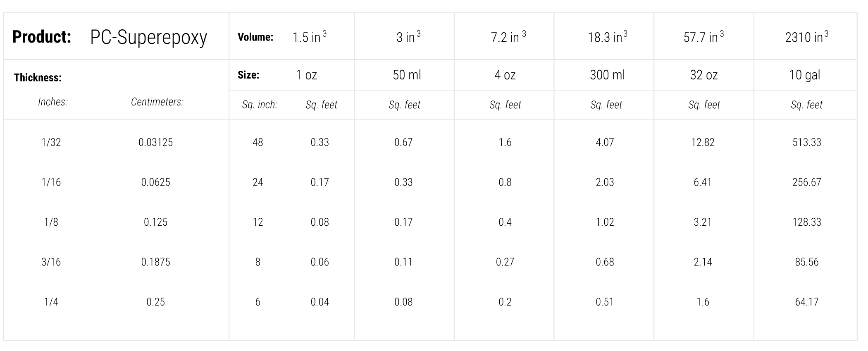This screenshot has height=351, width=868.
Task: Select the 513.33 sq. feet cell
Action: [806, 142]
